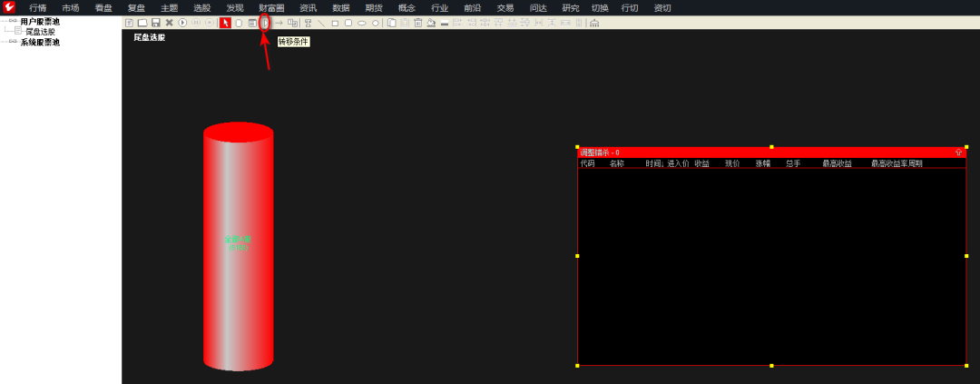Select the arrow connector tool icon
This screenshot has height=384, width=980.
click(279, 23)
